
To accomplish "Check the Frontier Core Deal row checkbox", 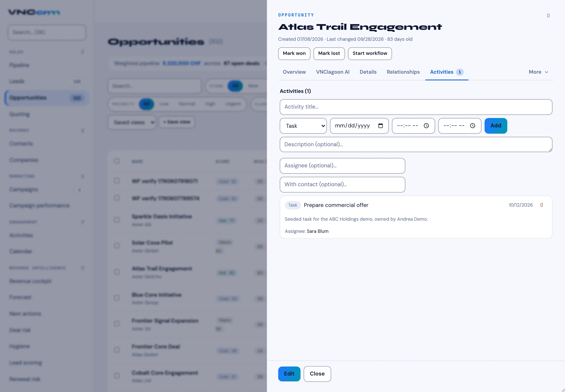I will point(117,350).
